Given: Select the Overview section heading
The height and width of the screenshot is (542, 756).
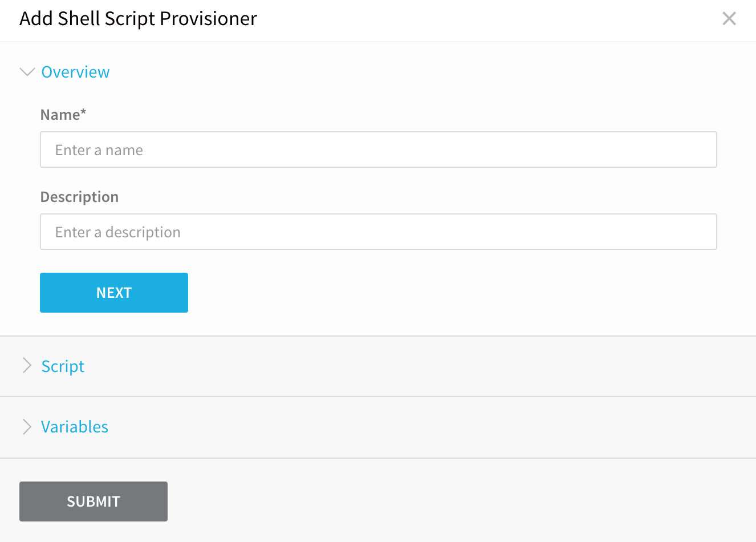Looking at the screenshot, I should pyautogui.click(x=75, y=72).
